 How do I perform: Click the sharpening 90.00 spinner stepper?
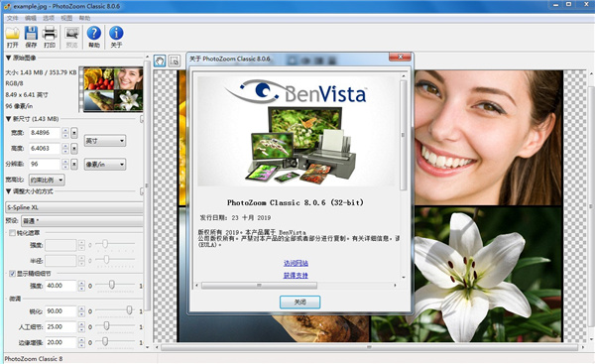81,311
